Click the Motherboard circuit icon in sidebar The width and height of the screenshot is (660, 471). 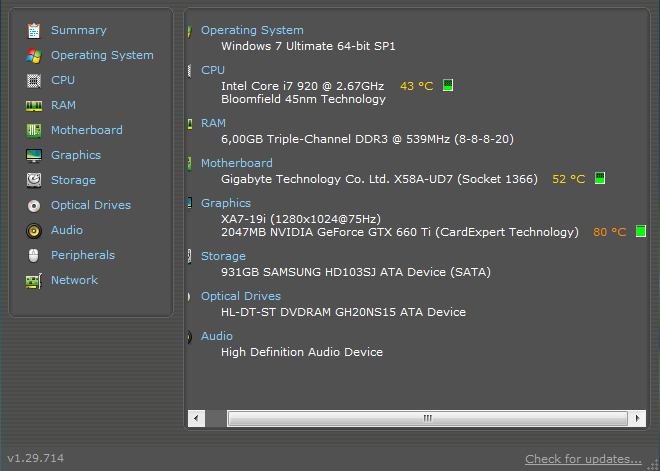click(34, 130)
